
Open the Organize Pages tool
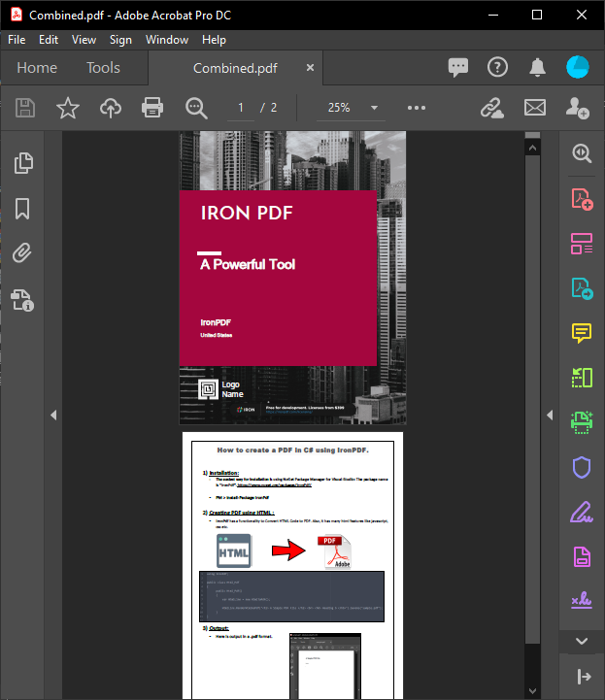[582, 244]
